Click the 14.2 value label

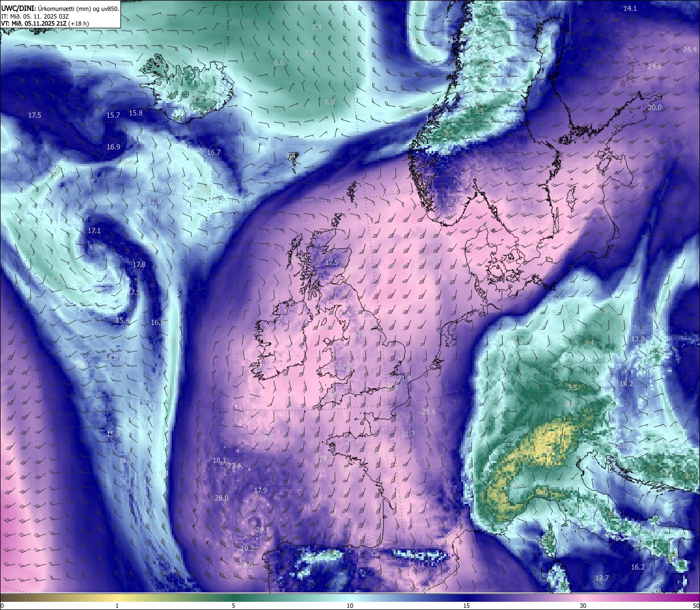626,384
